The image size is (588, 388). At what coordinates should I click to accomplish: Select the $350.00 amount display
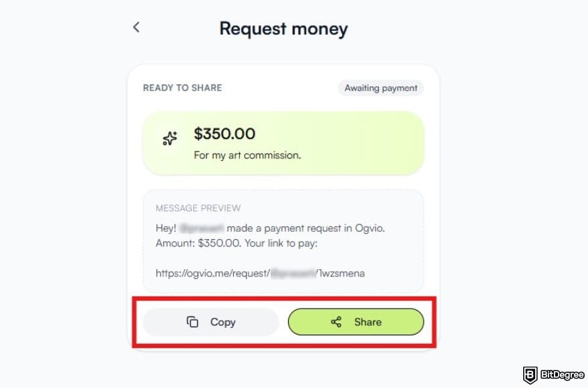coord(225,134)
